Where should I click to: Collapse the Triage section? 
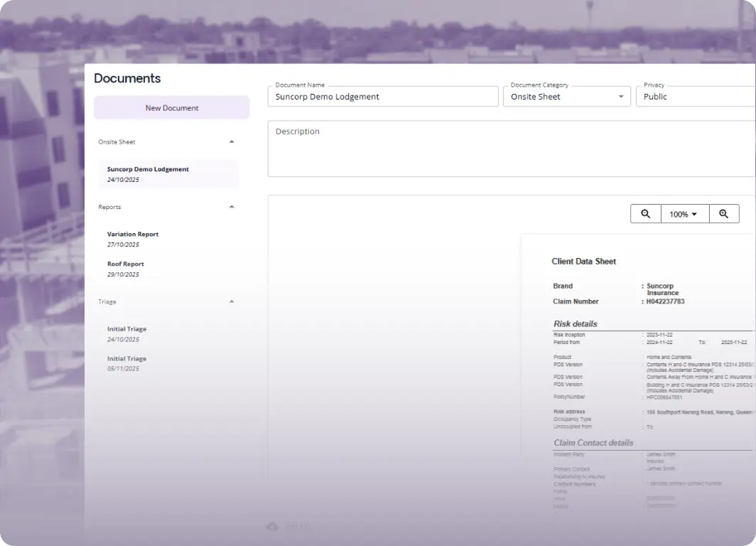pyautogui.click(x=232, y=301)
